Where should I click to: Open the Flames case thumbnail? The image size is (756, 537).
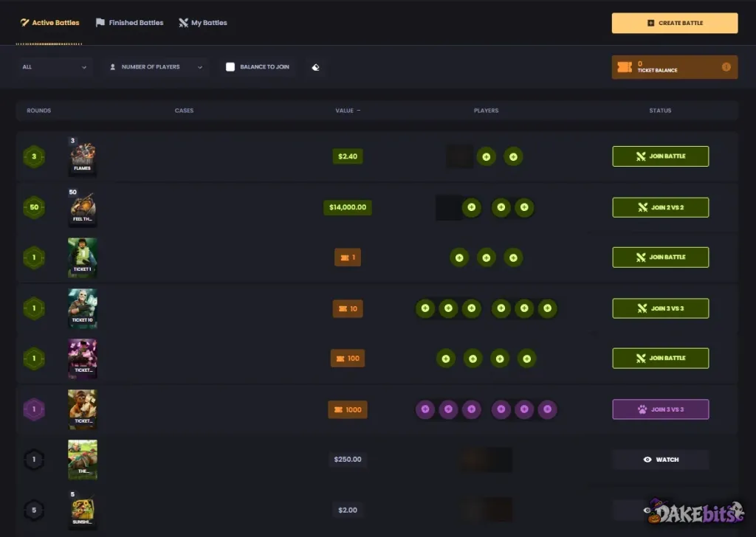[x=83, y=157]
